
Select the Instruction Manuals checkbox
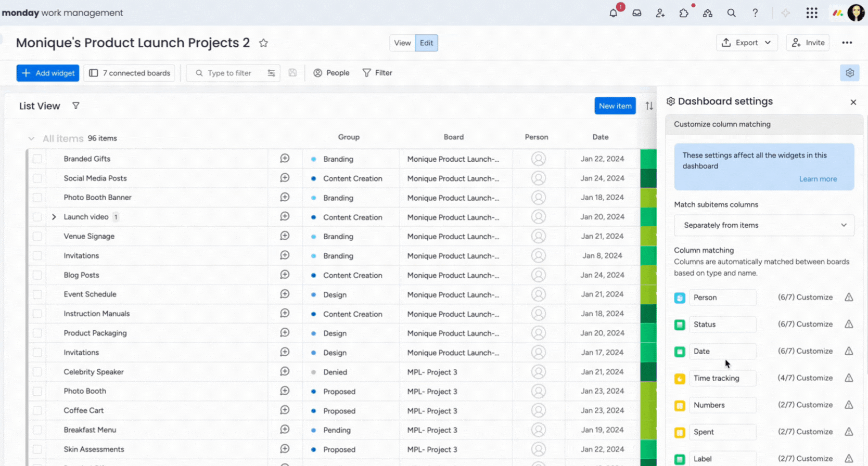click(37, 314)
